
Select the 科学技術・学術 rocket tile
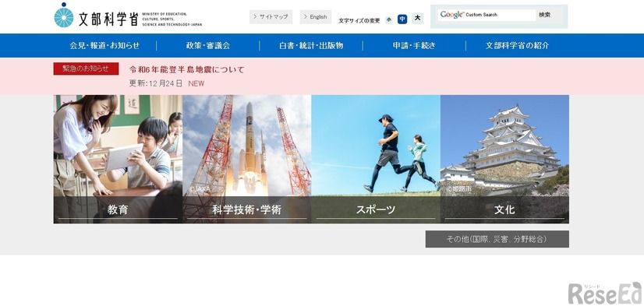point(247,159)
